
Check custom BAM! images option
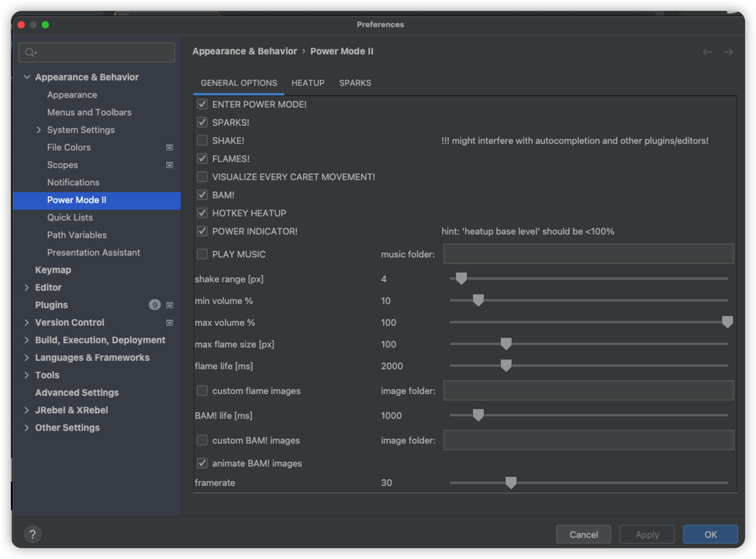pos(202,440)
